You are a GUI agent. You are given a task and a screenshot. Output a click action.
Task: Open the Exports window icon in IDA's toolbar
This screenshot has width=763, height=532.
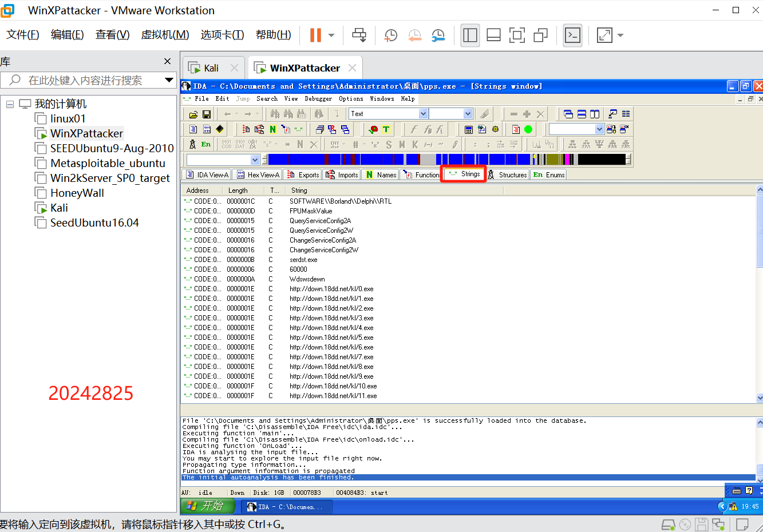pos(246,129)
